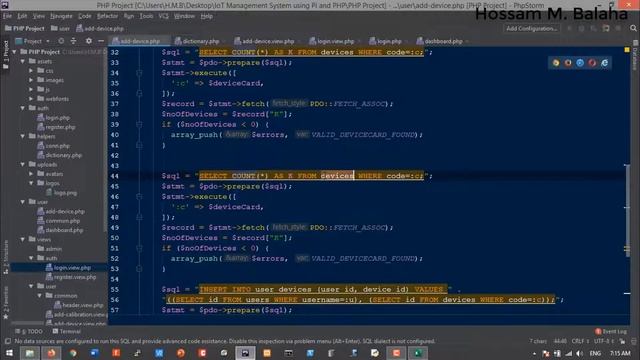Open Project panel settings gear
Viewport: 640px width, 360px height.
(x=89, y=41)
